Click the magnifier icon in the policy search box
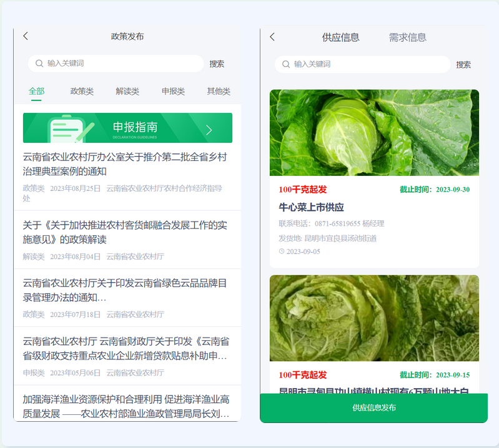499x448 pixels. tap(39, 64)
